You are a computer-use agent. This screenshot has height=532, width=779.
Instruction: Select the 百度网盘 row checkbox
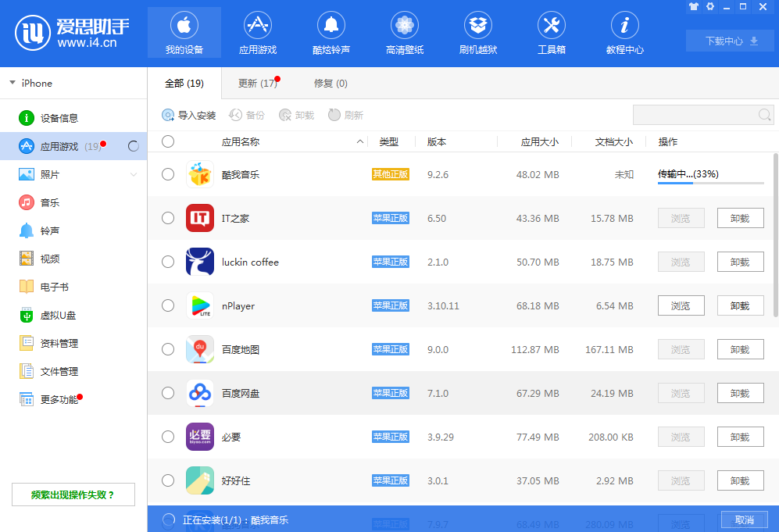click(168, 393)
